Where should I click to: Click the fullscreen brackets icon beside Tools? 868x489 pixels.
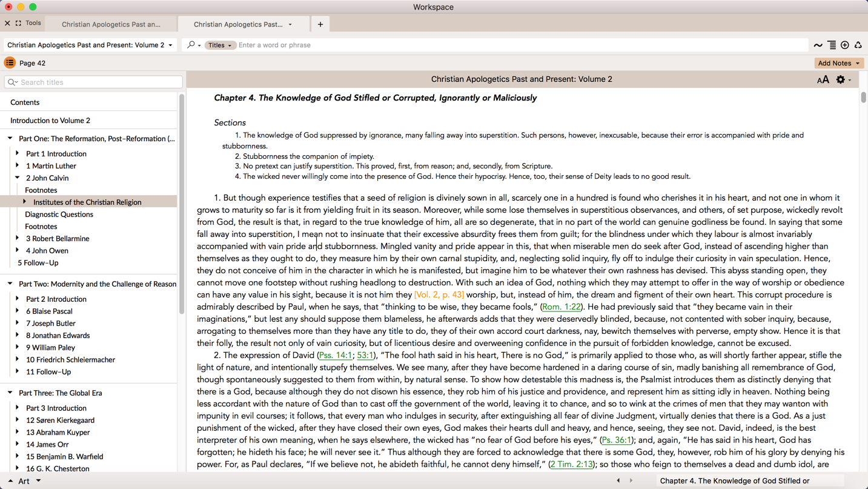click(x=19, y=23)
